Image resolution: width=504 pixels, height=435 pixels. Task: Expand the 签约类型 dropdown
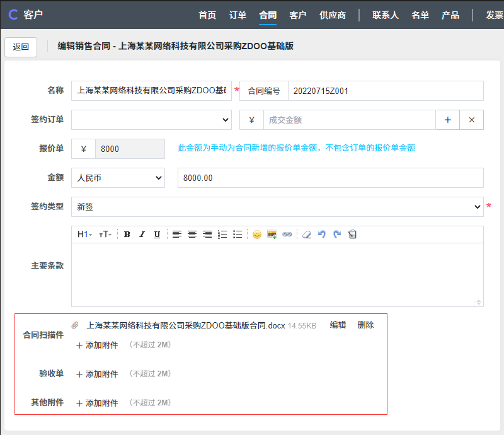coord(277,207)
